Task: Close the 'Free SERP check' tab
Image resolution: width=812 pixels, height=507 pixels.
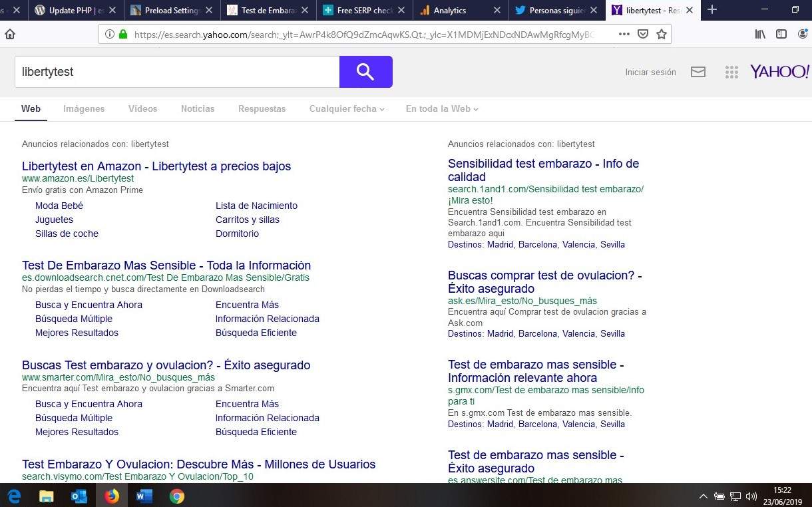Action: coord(401,10)
